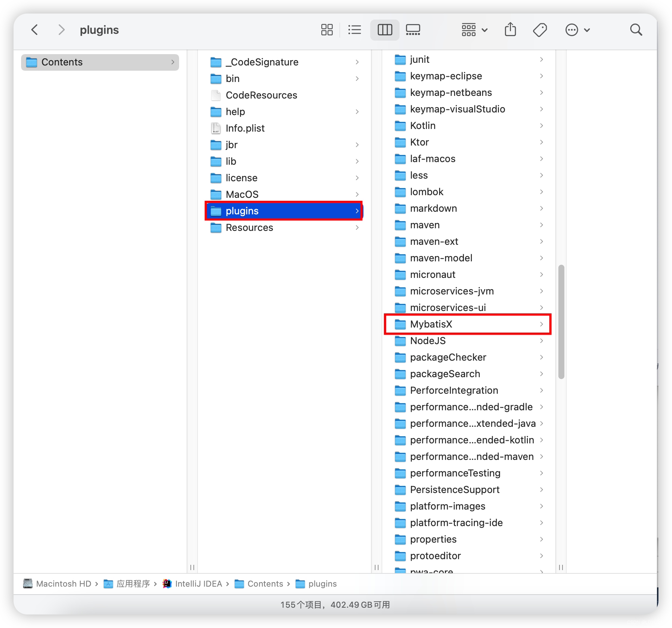Screen dimensions: 672x628
Task: Open the keymap-visualStudio folder
Action: pos(469,109)
